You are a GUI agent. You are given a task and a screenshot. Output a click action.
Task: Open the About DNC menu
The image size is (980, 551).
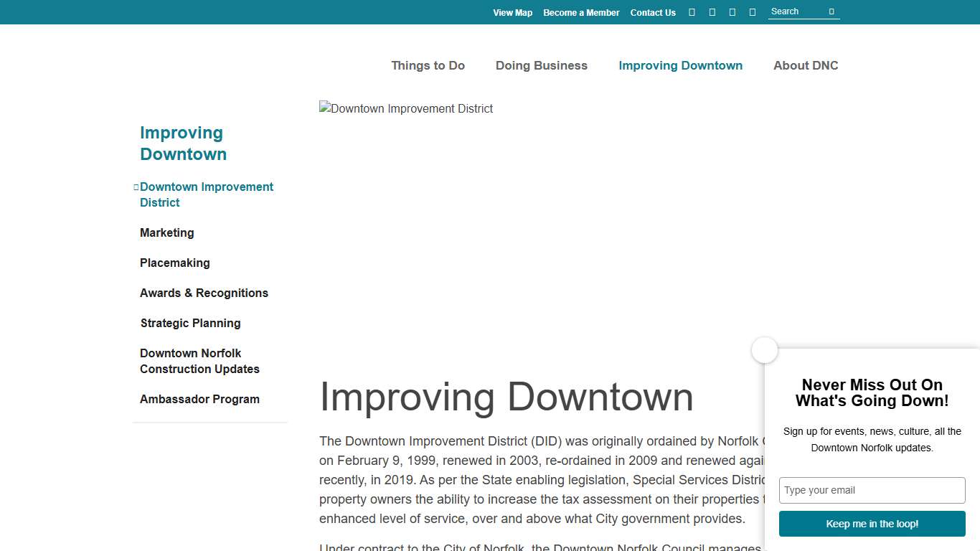point(805,65)
